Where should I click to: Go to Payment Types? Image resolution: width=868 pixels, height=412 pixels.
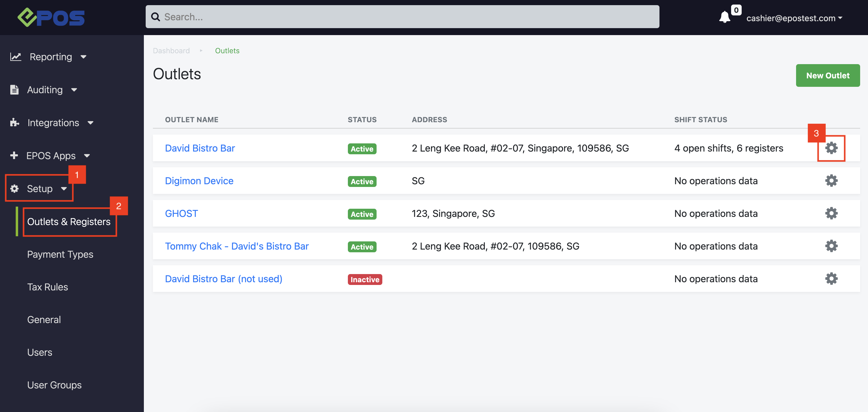(x=60, y=254)
